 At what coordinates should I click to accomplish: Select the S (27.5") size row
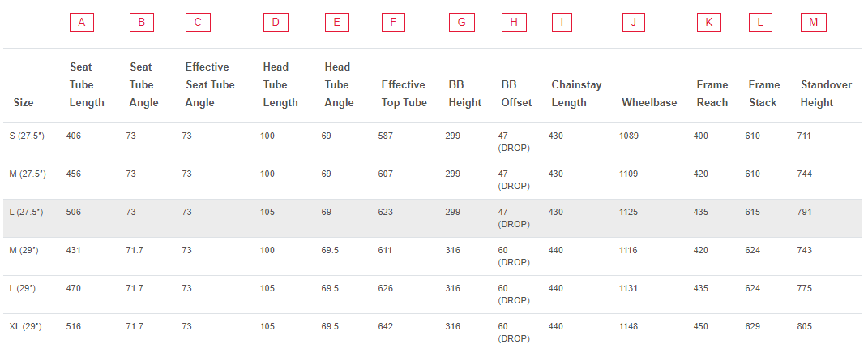432,142
